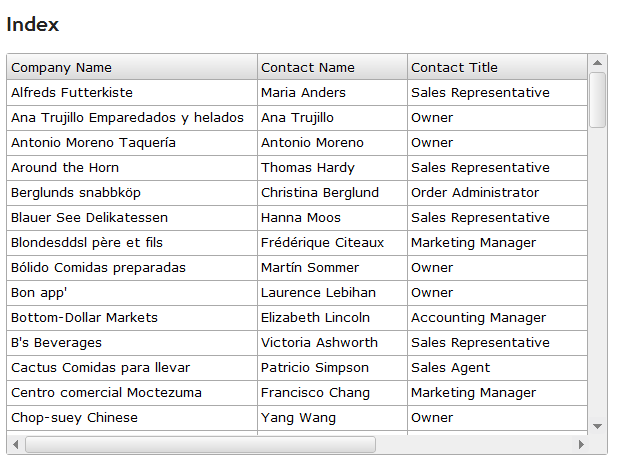This screenshot has width=617, height=461.
Task: Click the Chop-suey Chinese company cell
Action: click(74, 418)
